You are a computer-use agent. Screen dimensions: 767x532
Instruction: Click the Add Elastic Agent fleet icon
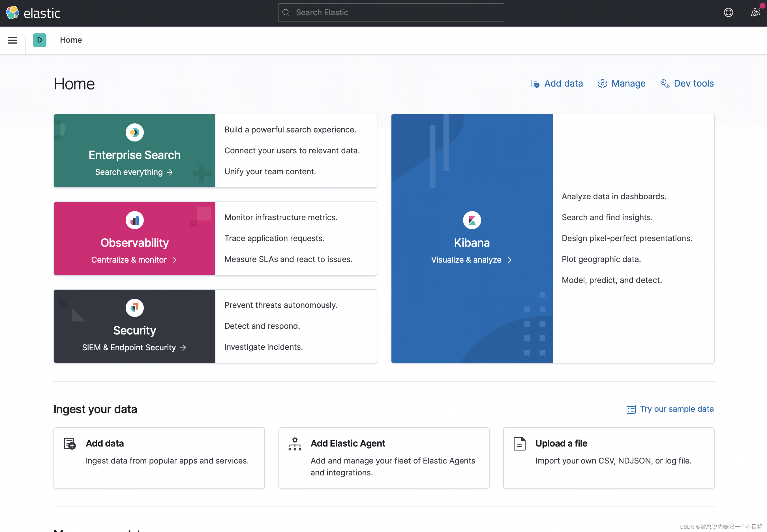(295, 444)
